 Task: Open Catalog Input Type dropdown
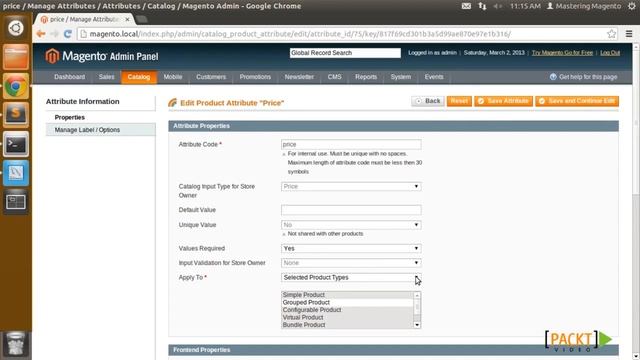351,186
